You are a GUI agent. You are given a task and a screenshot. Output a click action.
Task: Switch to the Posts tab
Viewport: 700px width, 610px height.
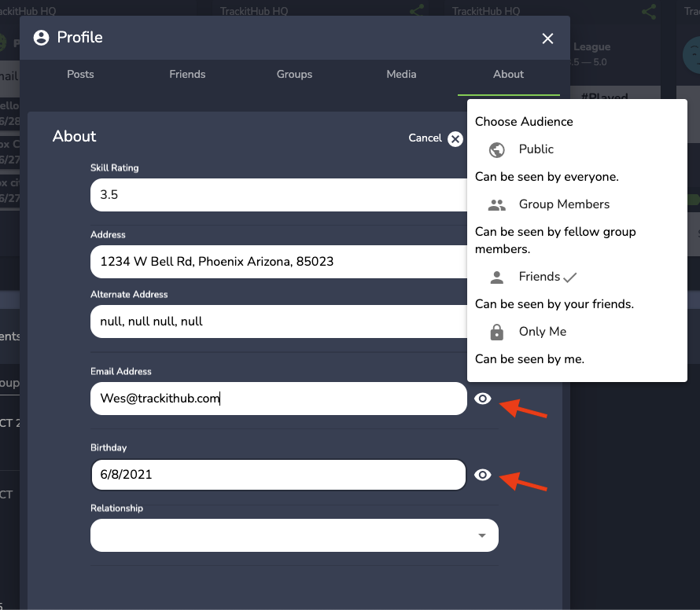pyautogui.click(x=80, y=75)
